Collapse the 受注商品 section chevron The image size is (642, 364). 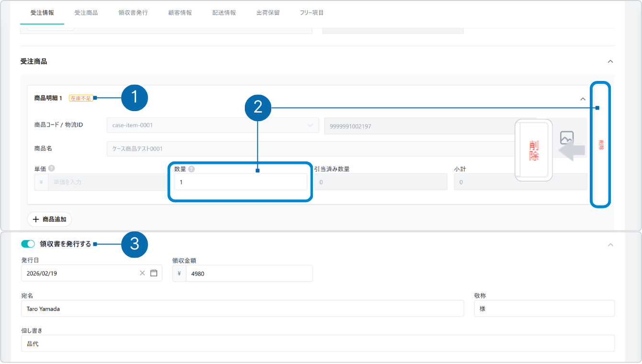tap(610, 62)
